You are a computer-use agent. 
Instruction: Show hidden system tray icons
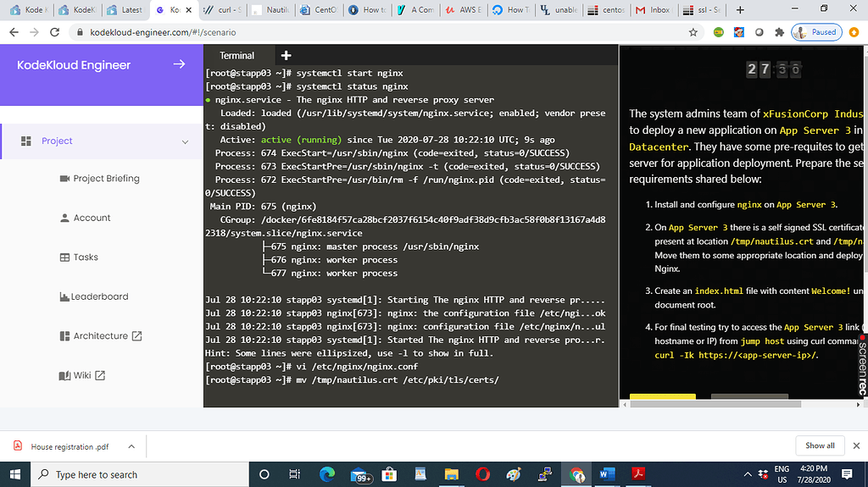[748, 474]
